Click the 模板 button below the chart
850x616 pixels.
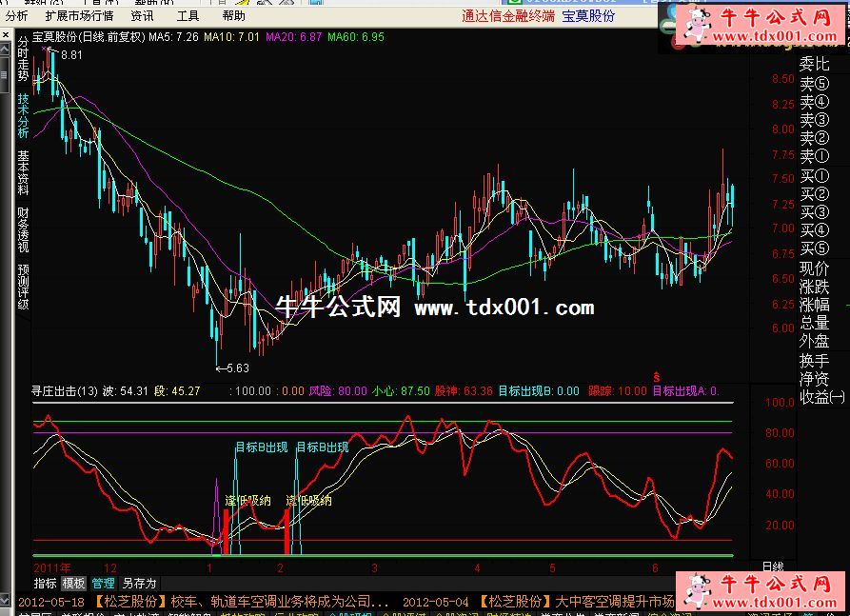[73, 584]
